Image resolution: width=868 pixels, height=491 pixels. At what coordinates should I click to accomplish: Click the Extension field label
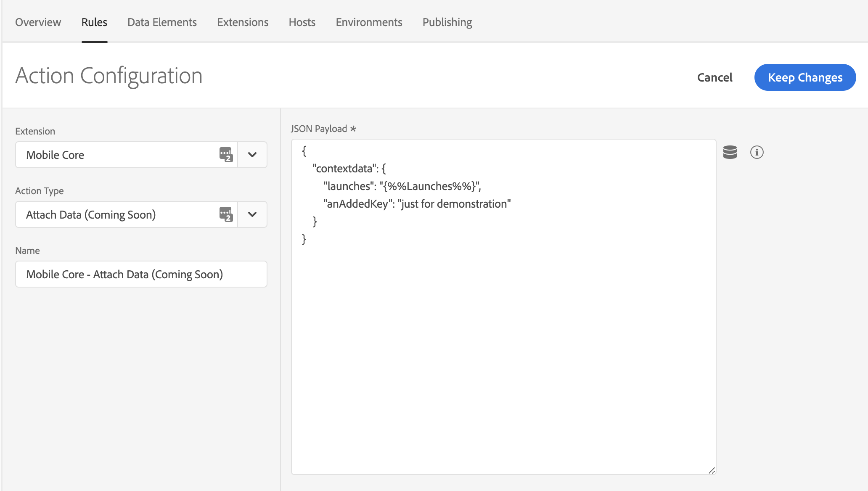[x=35, y=131]
